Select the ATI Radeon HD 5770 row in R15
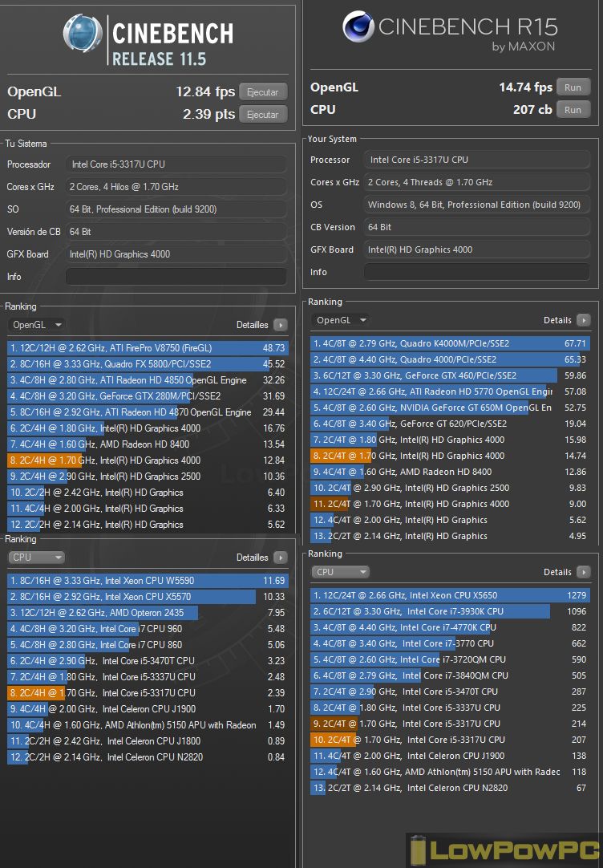 (451, 392)
